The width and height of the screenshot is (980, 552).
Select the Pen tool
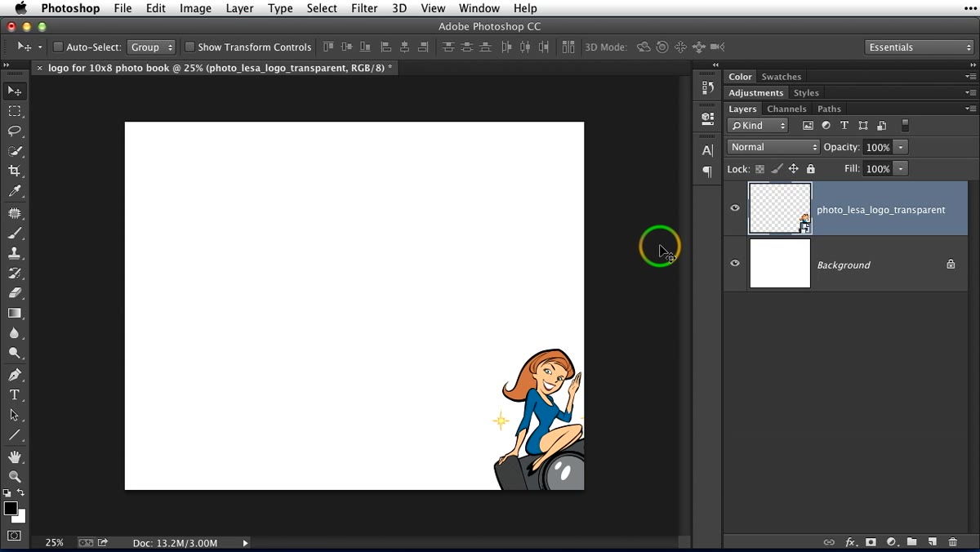[15, 375]
